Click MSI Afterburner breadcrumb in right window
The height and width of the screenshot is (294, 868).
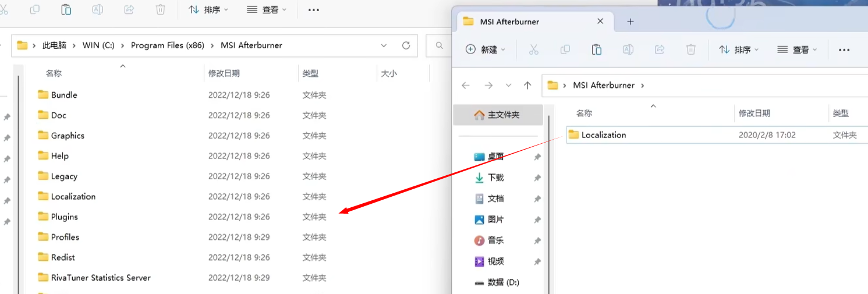coord(604,85)
